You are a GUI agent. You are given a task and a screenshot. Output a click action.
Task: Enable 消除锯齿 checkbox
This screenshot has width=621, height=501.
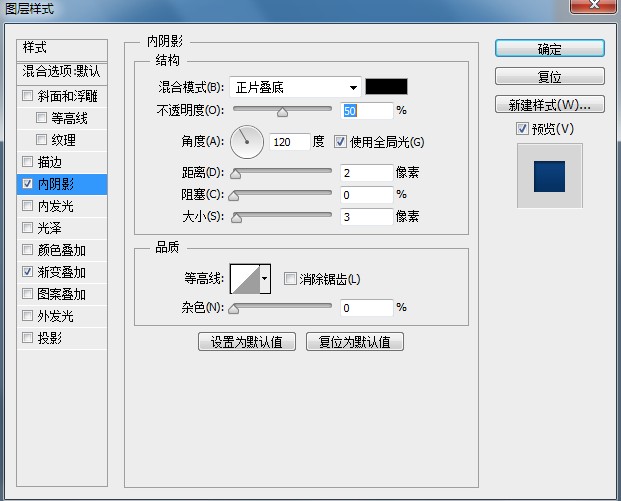click(290, 278)
